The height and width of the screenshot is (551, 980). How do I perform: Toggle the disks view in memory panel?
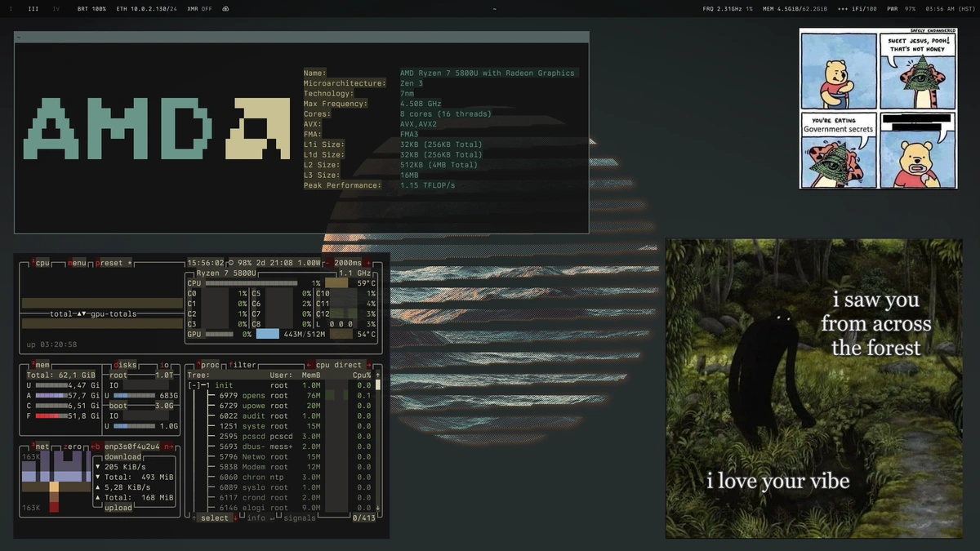coord(125,365)
